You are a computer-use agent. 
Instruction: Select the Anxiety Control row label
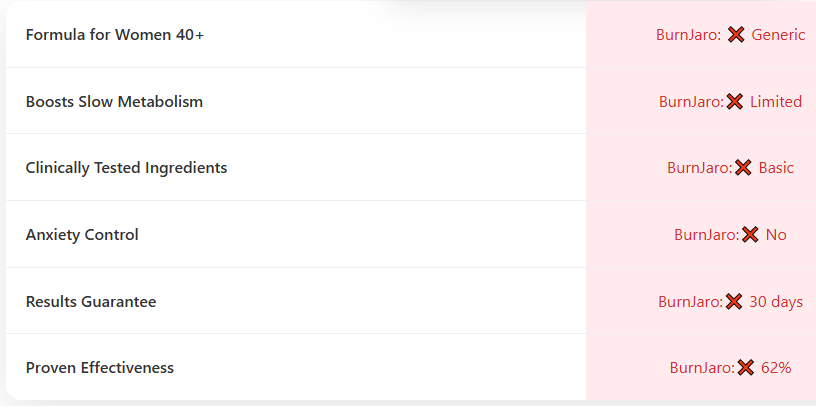coord(82,235)
